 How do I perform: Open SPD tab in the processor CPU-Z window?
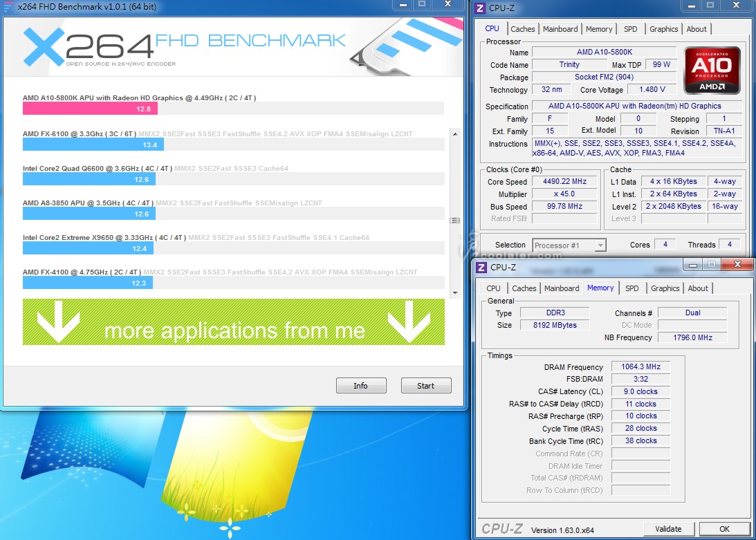click(631, 29)
